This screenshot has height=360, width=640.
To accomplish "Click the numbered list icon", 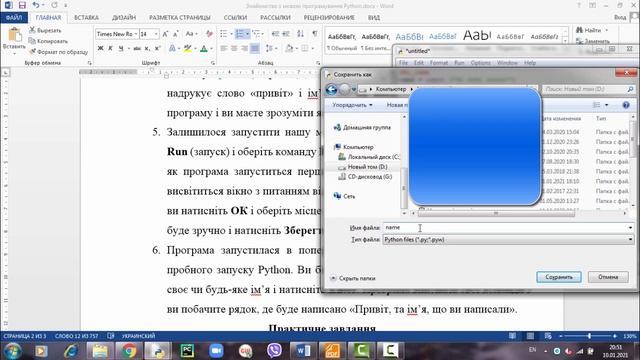I will coord(240,34).
